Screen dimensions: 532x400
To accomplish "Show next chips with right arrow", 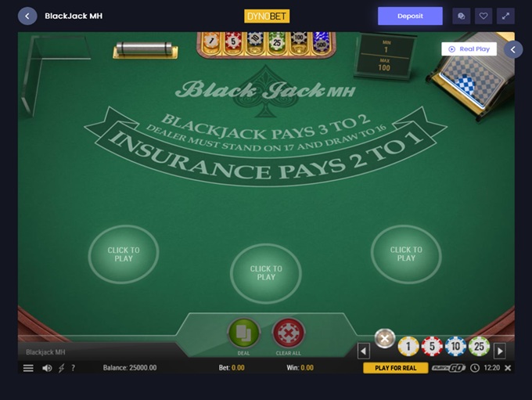I will click(x=500, y=351).
